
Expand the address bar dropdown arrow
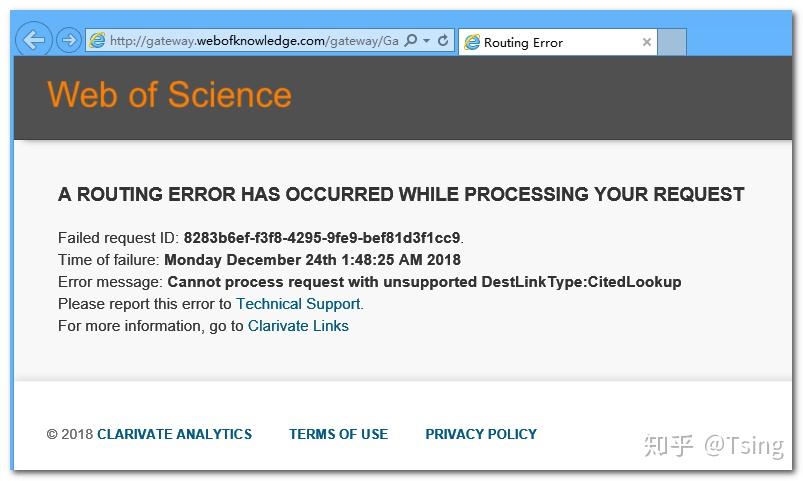click(427, 41)
